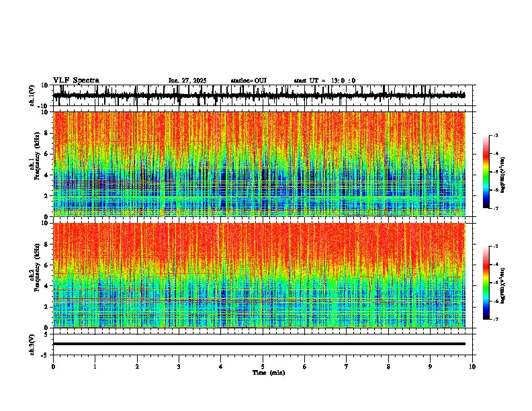The image size is (532, 411).
Task: Select the ch.1 spectrogram color scale bar
Action: (486, 172)
